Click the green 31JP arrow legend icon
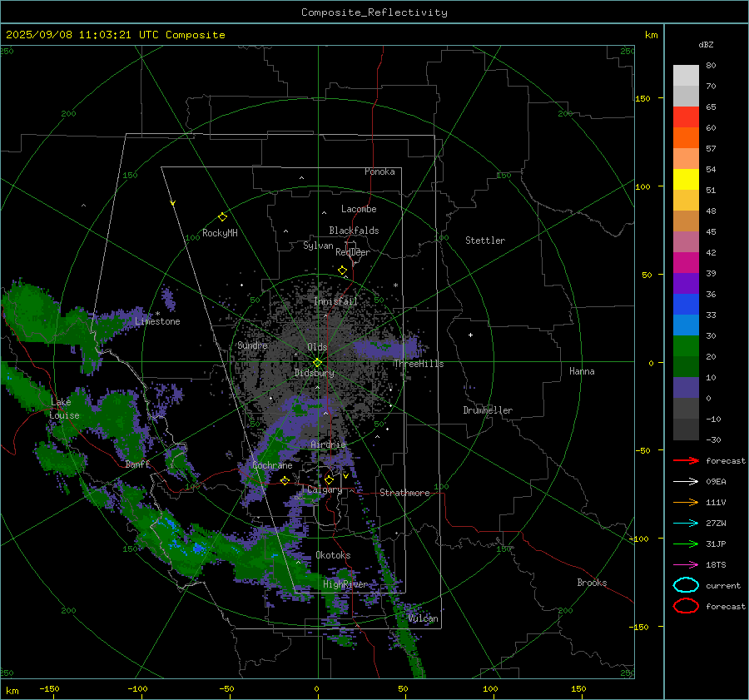The height and width of the screenshot is (700, 749). pos(686,544)
